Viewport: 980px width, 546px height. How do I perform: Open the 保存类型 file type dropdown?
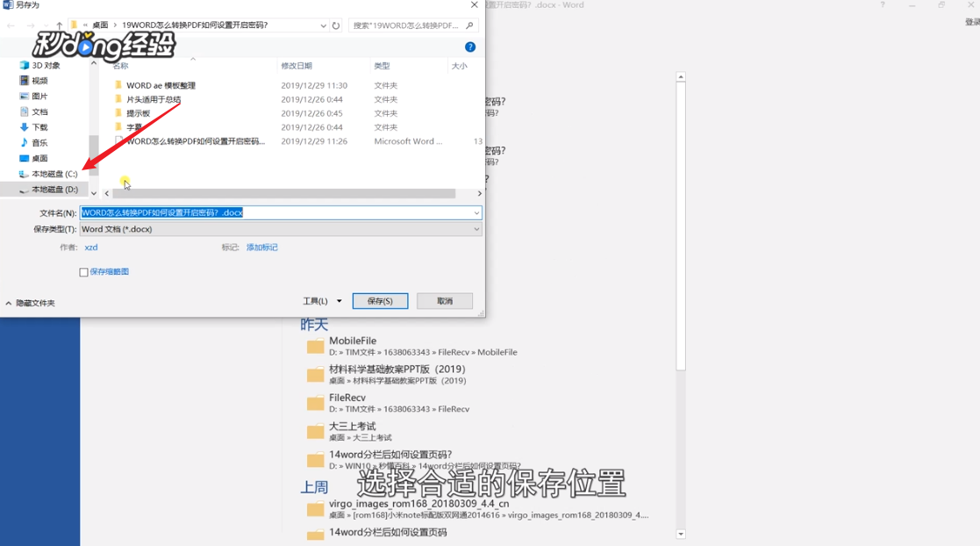[x=476, y=229]
